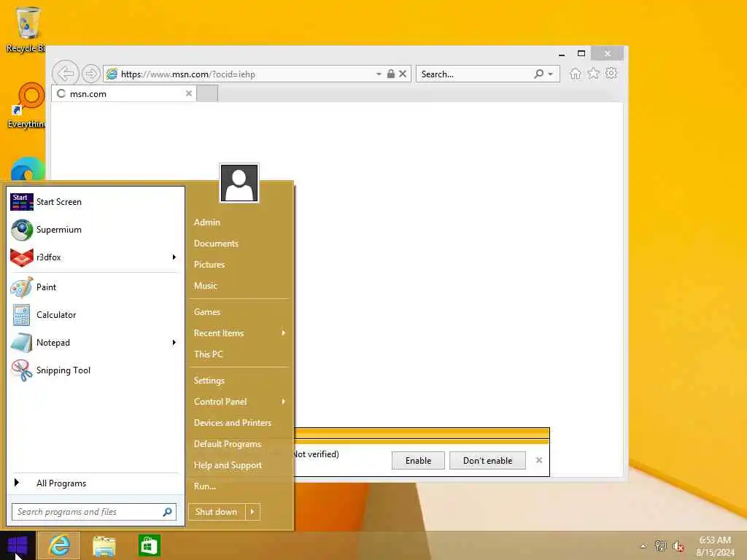Click the magnifier icon in start search
Image resolution: width=747 pixels, height=560 pixels.
click(167, 512)
